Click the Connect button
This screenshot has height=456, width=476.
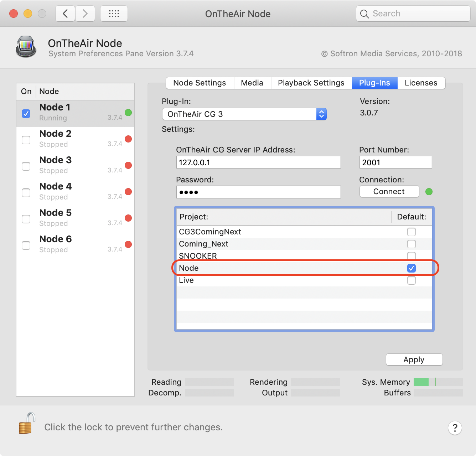(389, 191)
